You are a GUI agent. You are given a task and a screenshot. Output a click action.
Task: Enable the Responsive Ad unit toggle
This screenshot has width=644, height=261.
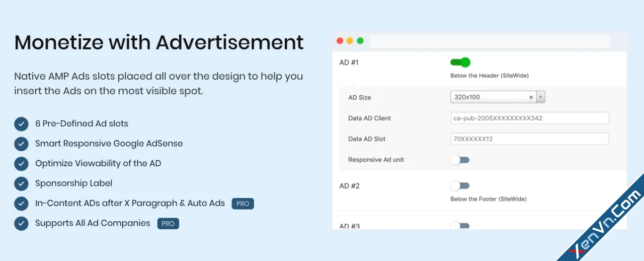tap(460, 160)
